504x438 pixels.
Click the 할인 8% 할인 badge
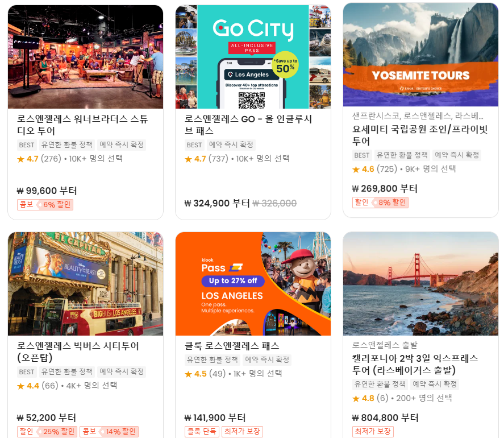380,203
